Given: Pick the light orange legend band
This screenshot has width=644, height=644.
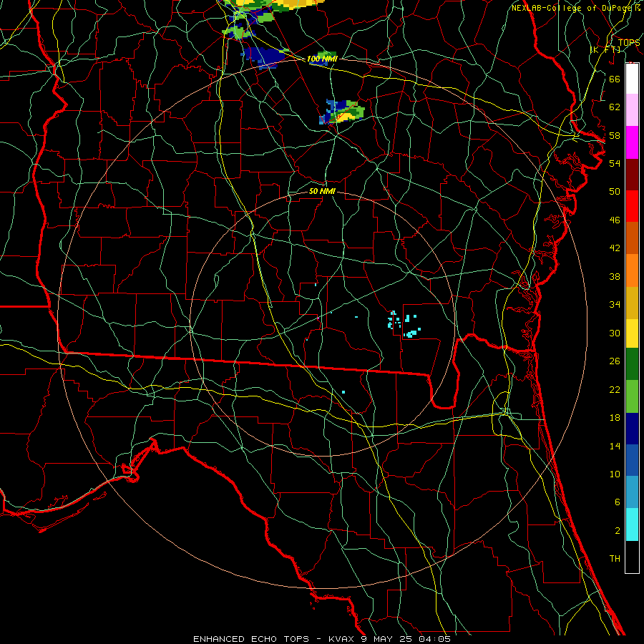Looking at the screenshot, I should click(632, 270).
